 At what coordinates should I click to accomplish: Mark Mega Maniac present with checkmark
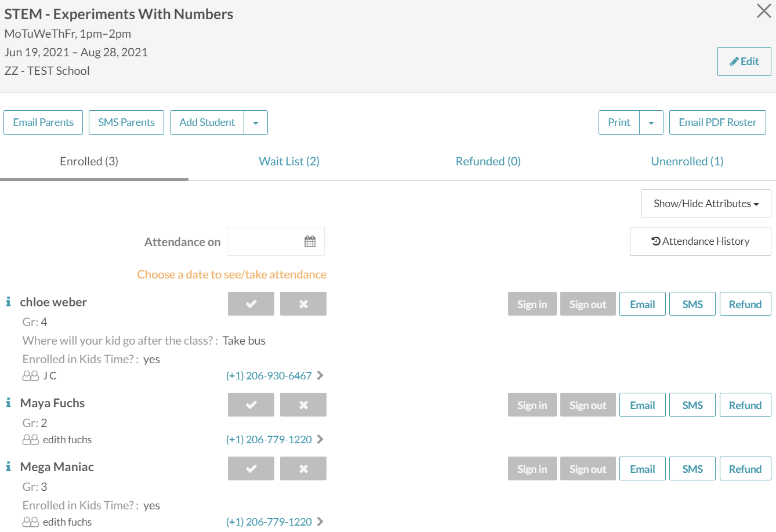[251, 469]
